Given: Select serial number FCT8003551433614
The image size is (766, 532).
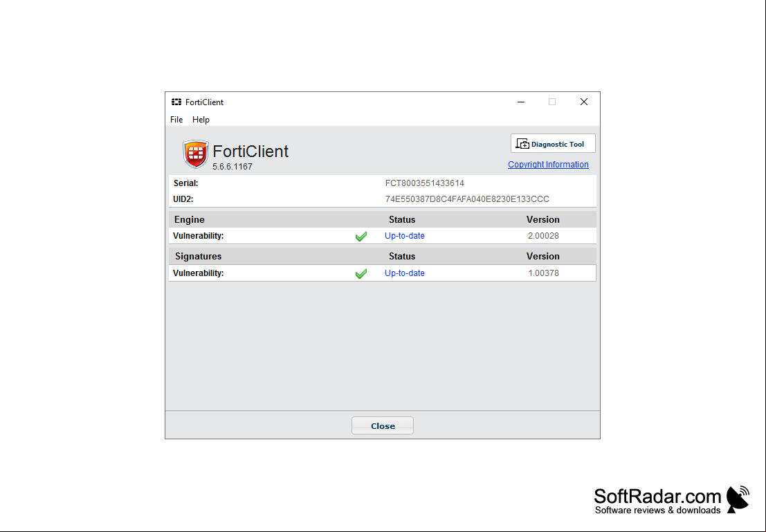Looking at the screenshot, I should [x=425, y=183].
